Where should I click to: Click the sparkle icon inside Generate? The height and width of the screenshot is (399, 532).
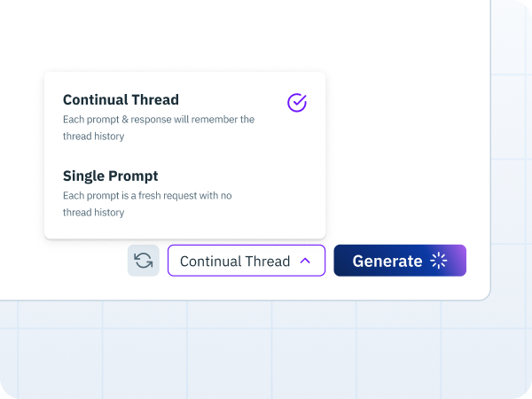pyautogui.click(x=439, y=261)
